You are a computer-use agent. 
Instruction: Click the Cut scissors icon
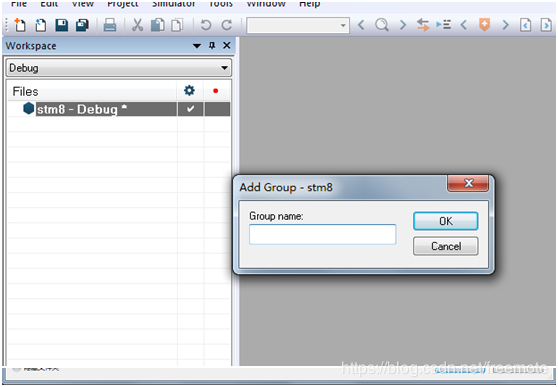click(137, 25)
